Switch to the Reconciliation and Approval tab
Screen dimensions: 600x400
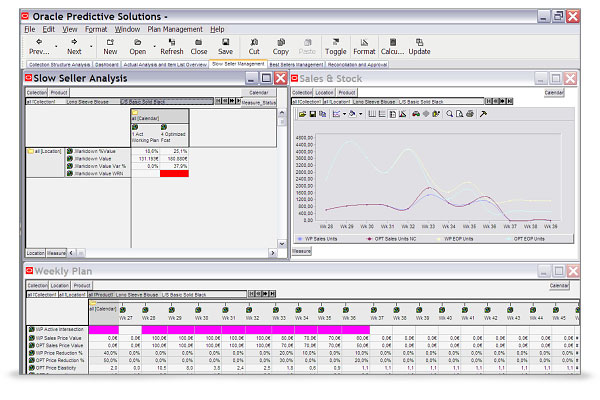point(357,65)
